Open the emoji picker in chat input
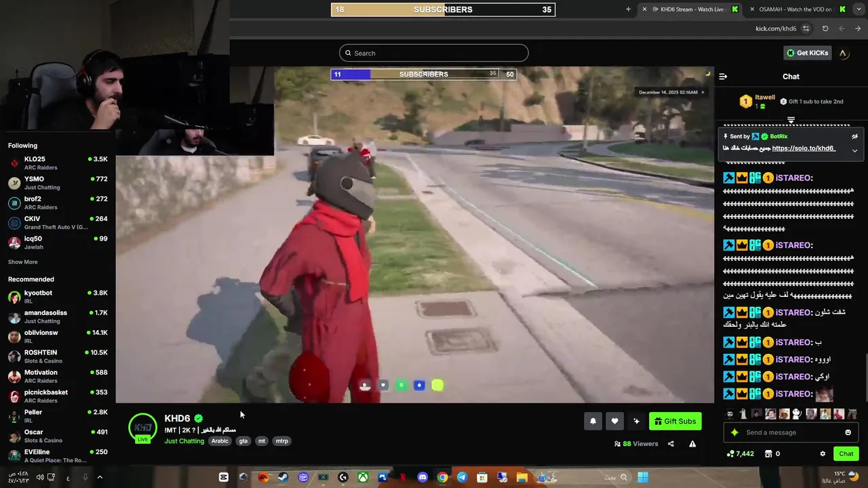This screenshot has width=868, height=488. [848, 432]
